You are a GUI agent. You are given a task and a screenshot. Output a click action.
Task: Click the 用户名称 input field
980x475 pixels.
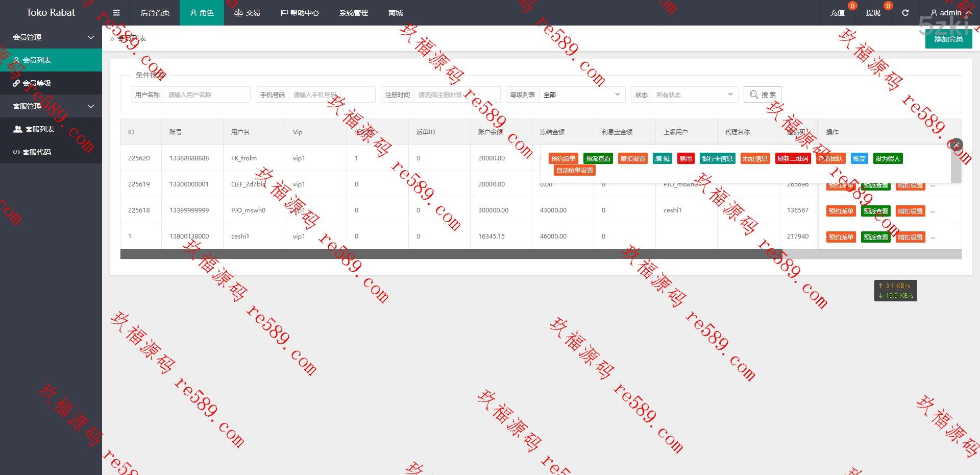coord(207,94)
